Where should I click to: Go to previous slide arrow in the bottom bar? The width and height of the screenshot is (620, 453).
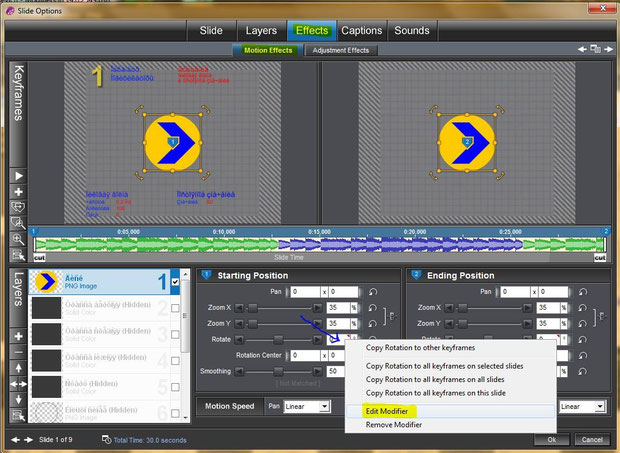pos(15,440)
